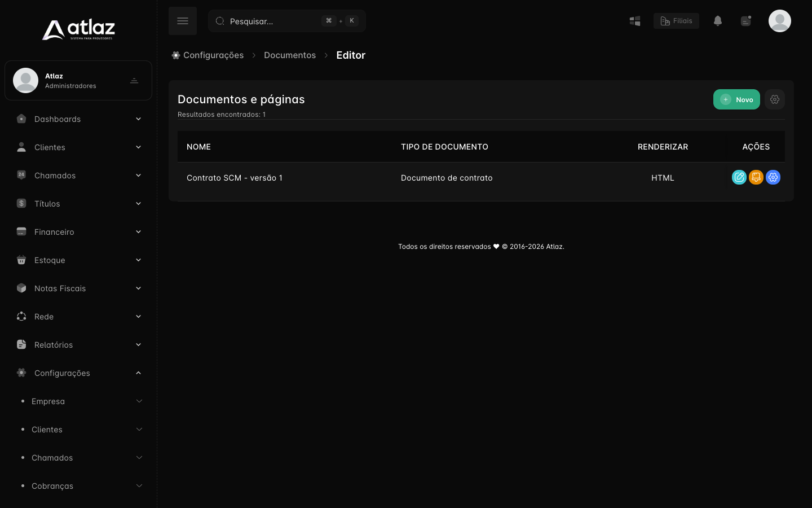The image size is (812, 508).
Task: Open the blue gear settings for Contrato SCM
Action: tap(773, 177)
